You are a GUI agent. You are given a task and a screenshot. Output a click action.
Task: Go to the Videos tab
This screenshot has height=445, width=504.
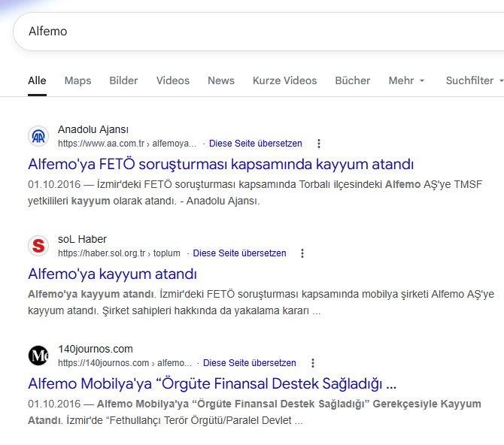(173, 80)
